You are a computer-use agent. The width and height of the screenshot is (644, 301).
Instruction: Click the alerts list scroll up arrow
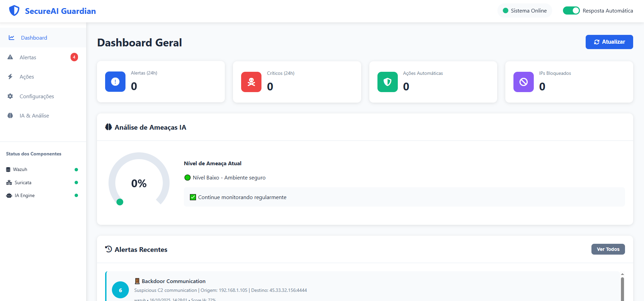point(622,274)
